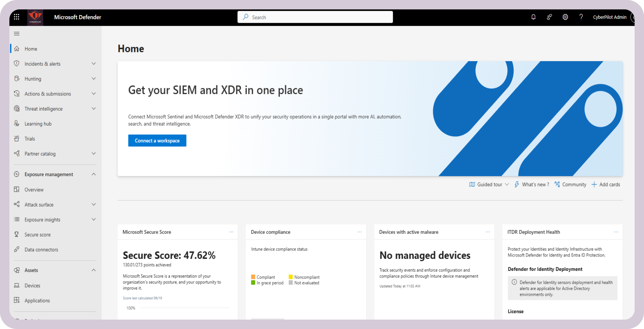The image size is (644, 329).
Task: Open Data connectors
Action: pos(41,249)
